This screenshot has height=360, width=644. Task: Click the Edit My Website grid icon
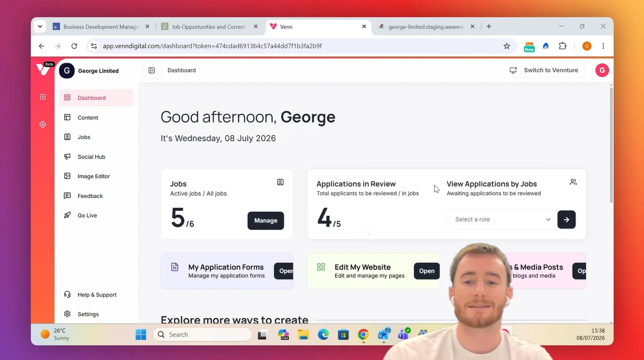pos(321,267)
